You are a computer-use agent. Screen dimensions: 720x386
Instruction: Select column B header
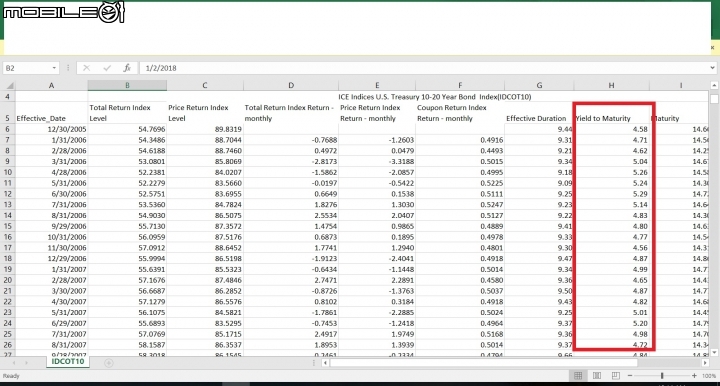point(127,85)
